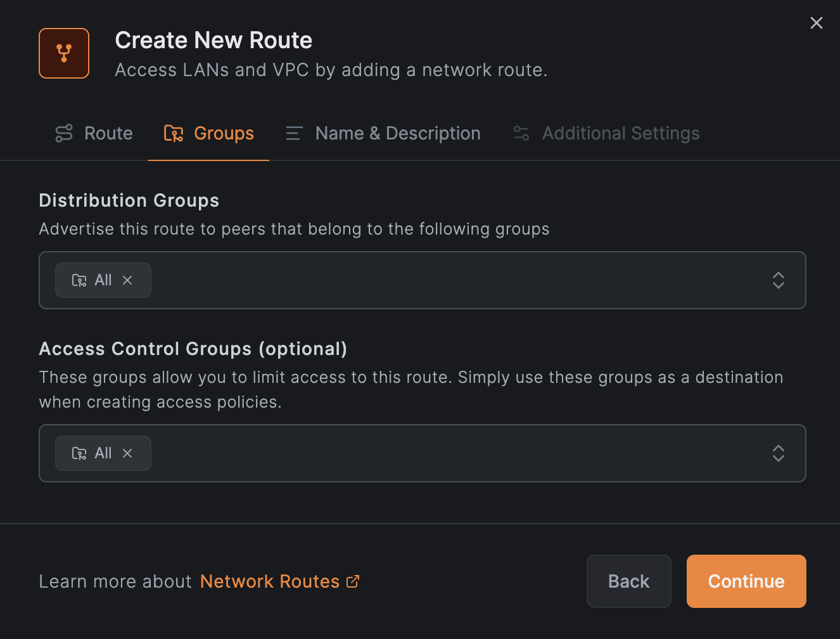Viewport: 840px width, 639px height.
Task: Go to the Additional Settings tab
Action: pyautogui.click(x=606, y=133)
